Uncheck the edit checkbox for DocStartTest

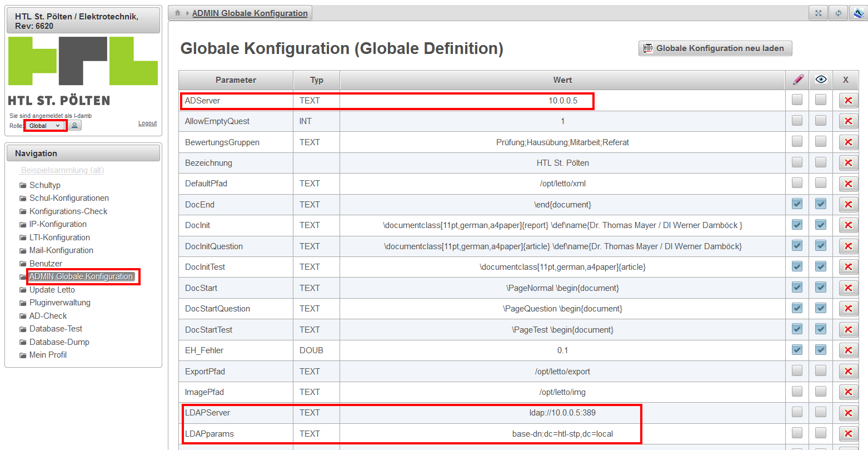click(x=797, y=329)
